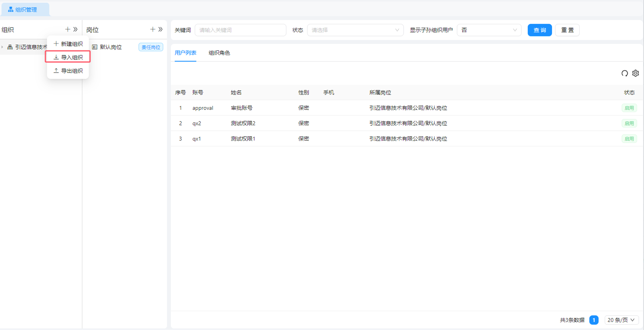Image resolution: width=644 pixels, height=330 pixels.
Task: Open the 显示子孙组织用户 dropdown
Action: [x=489, y=30]
